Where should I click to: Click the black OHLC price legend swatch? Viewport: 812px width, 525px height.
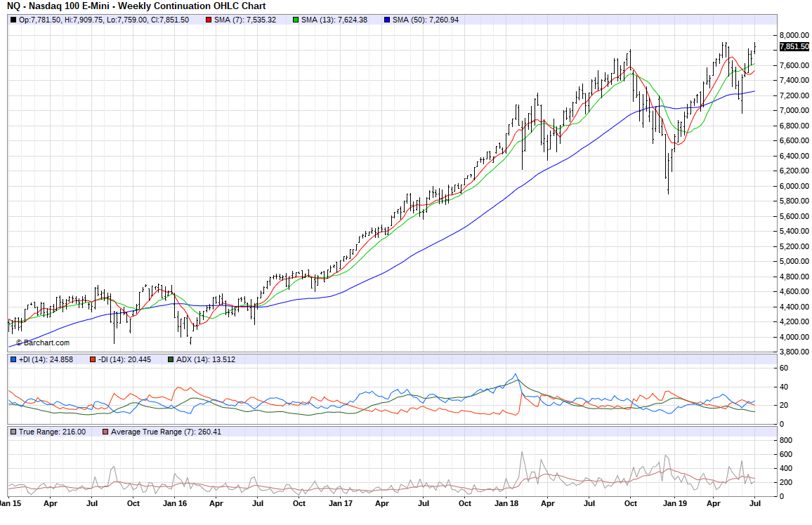click(13, 20)
